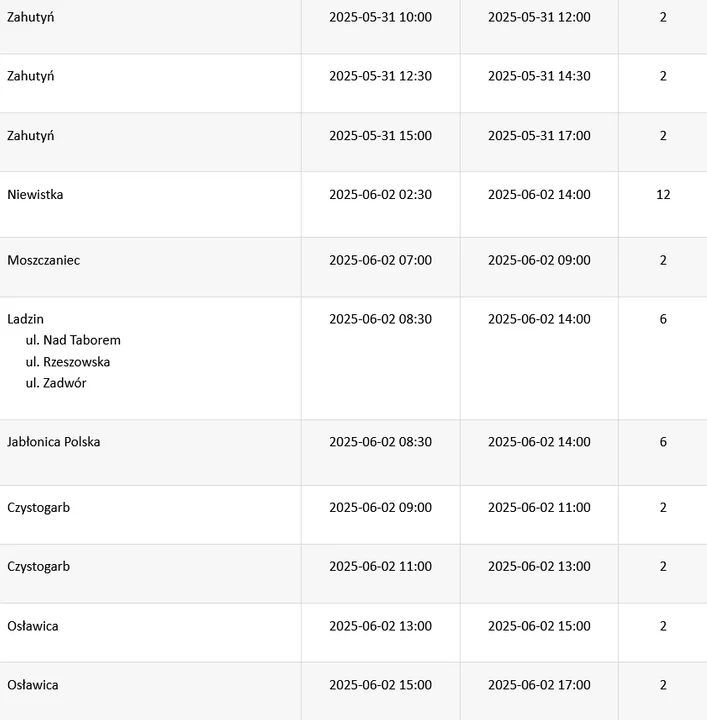Select end time 2025-05-31 14:30
This screenshot has width=707, height=720.
click(x=539, y=76)
